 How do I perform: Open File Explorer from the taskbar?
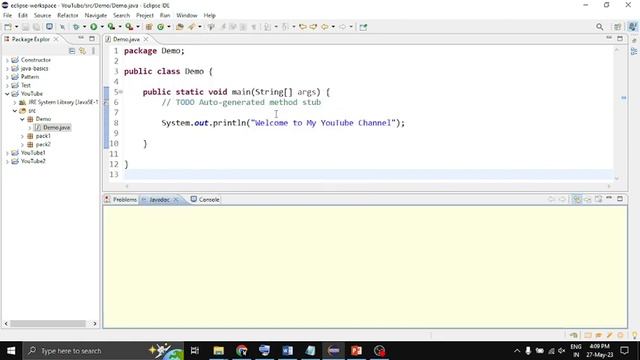coord(219,351)
